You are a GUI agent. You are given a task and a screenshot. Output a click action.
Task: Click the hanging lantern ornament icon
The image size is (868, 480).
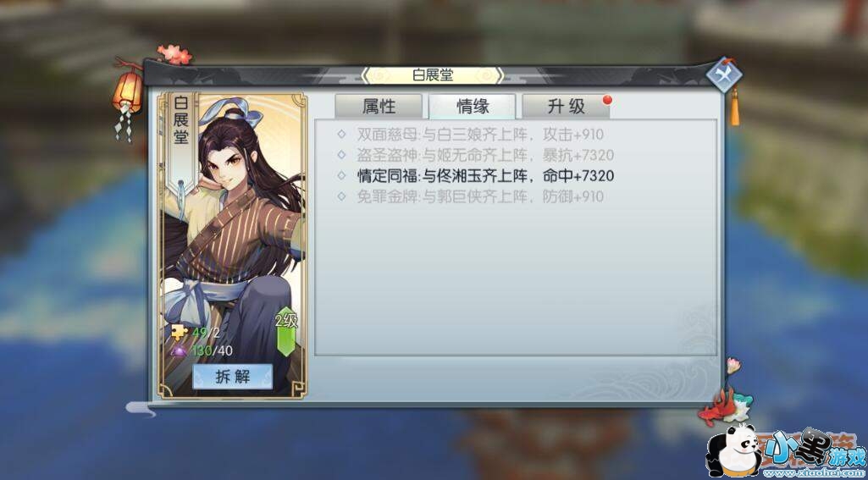point(127,97)
